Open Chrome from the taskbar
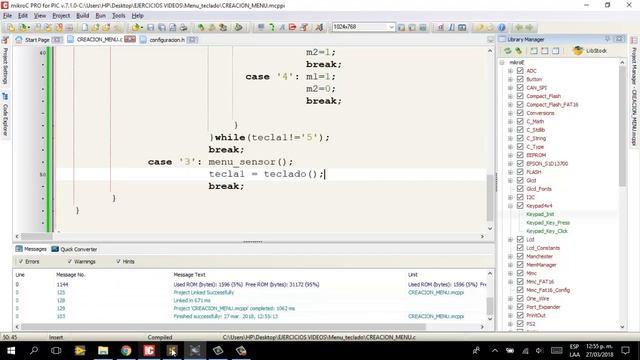Screen dimensions: 640x360 pos(126,350)
